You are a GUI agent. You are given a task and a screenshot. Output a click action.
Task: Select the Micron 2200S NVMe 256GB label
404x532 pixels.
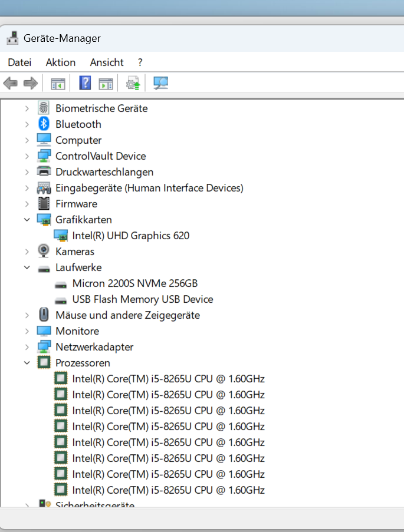point(135,283)
